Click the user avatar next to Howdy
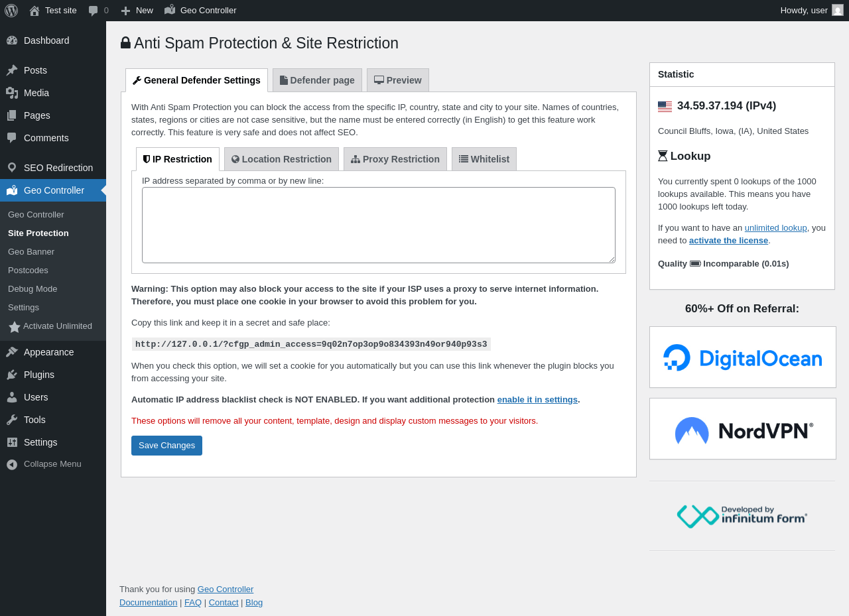849x616 pixels. [838, 10]
